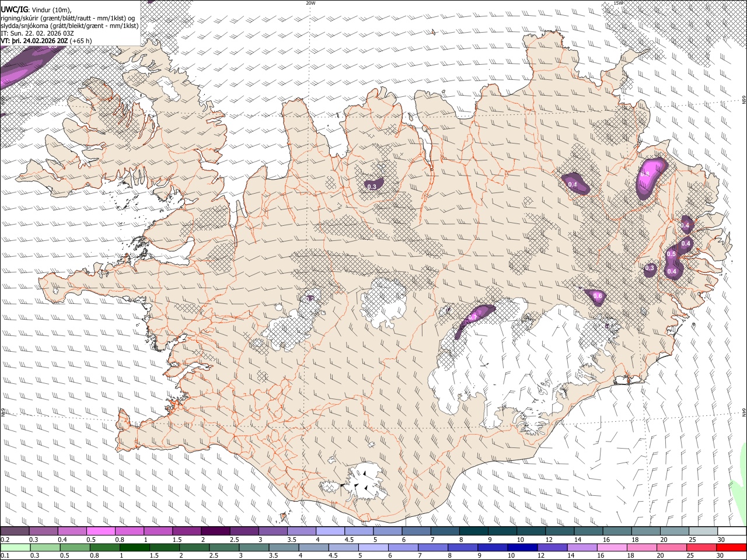747x560 pixels.
Task: Click the '(+65 h)' forecast offset
Action: coord(81,41)
